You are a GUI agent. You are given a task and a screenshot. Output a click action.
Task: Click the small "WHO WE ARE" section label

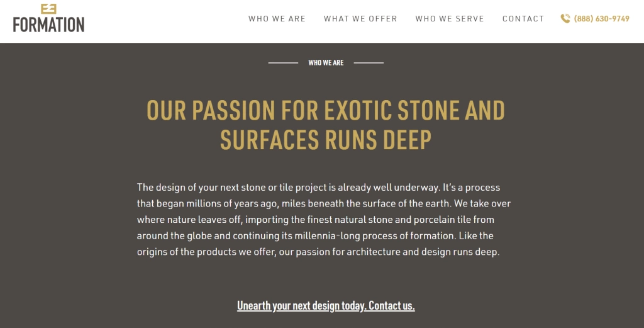326,63
